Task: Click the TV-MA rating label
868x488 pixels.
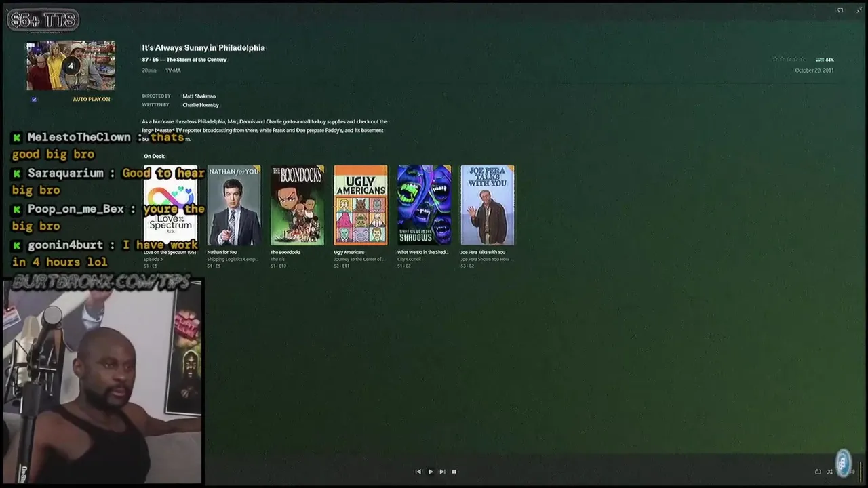Action: [x=173, y=70]
